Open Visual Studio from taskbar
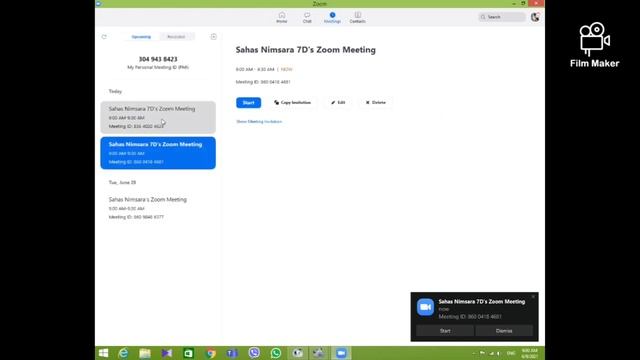640x360 pixels. click(x=167, y=353)
